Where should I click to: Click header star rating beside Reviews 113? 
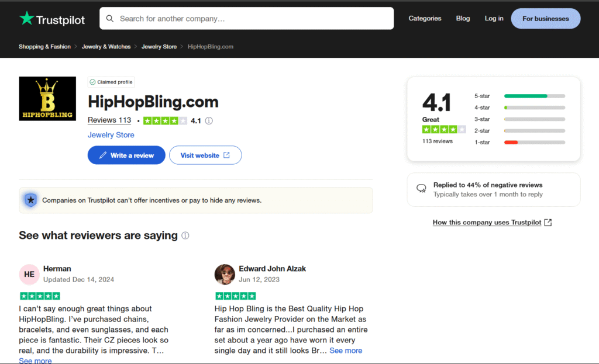coord(165,120)
